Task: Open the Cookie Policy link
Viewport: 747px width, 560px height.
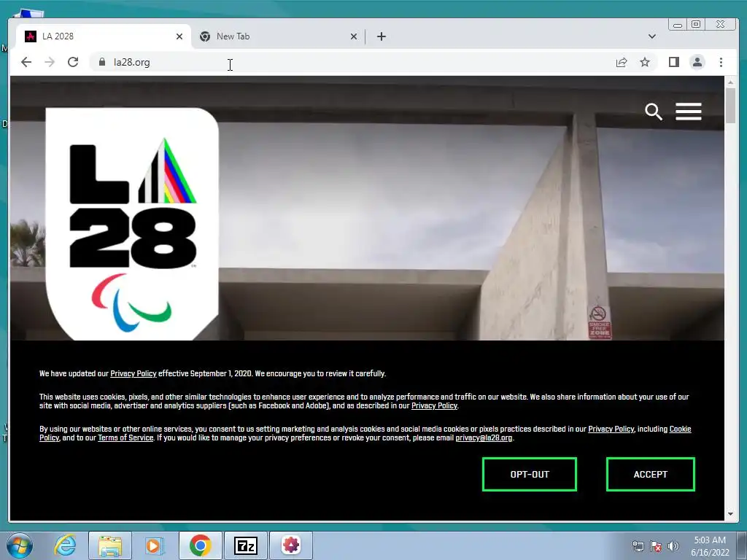Action: pos(681,429)
